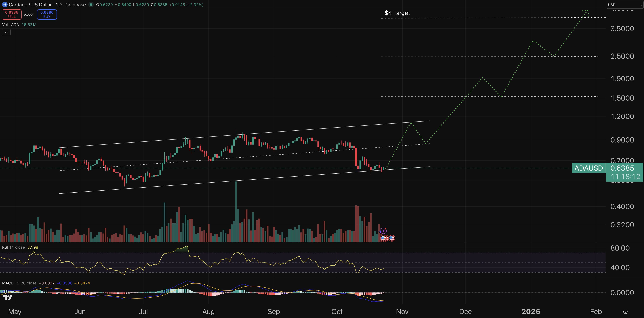Click the ADAUSD green price label
This screenshot has height=318, width=644.
click(589, 168)
